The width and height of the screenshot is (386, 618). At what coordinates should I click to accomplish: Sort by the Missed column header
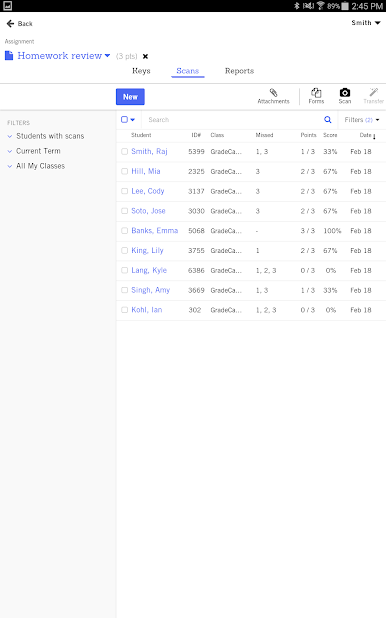coord(264,135)
